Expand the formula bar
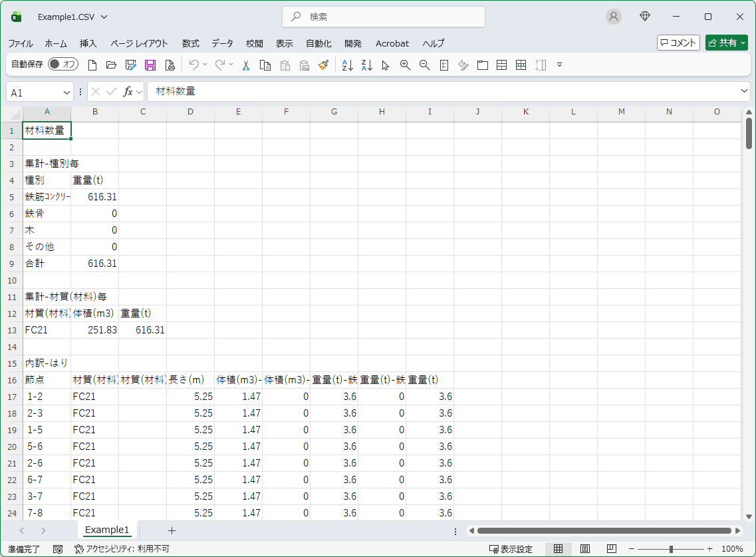 [x=744, y=91]
